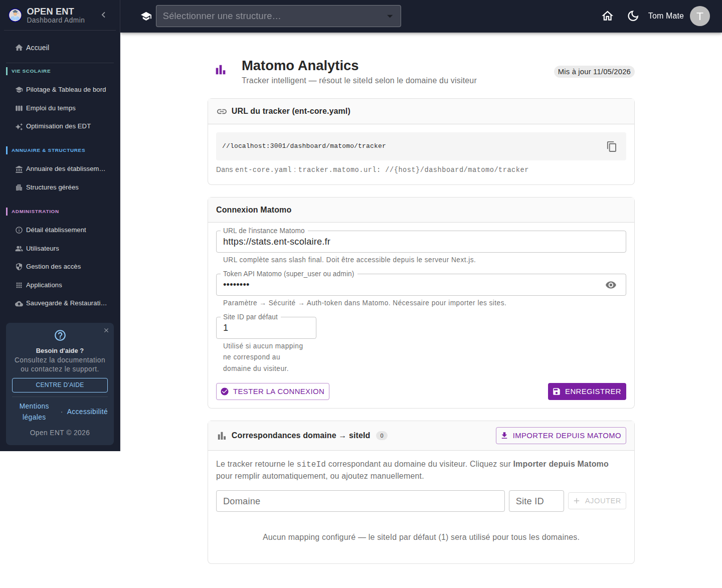
Task: Open Sauvegarde & Restauration
Action: tap(60, 303)
